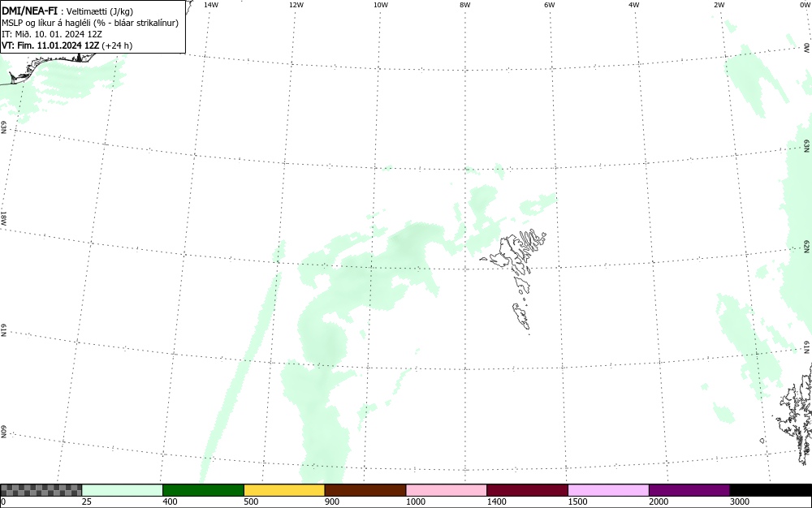Click the legend value "1500"

[x=577, y=502]
